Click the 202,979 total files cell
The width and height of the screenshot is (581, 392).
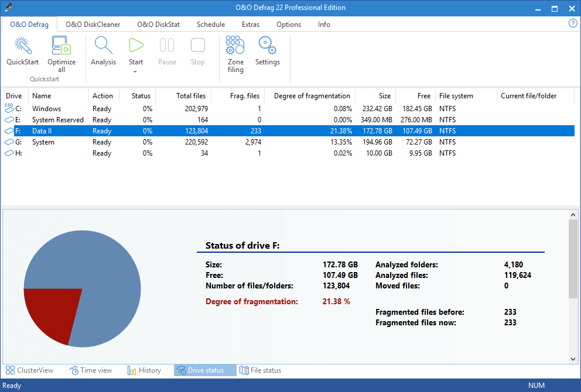click(x=196, y=109)
